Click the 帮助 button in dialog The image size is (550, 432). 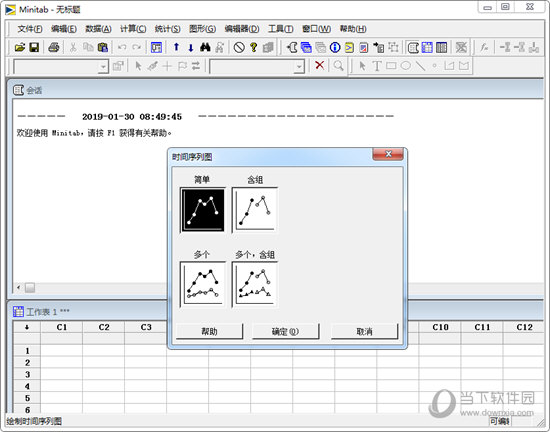point(209,331)
